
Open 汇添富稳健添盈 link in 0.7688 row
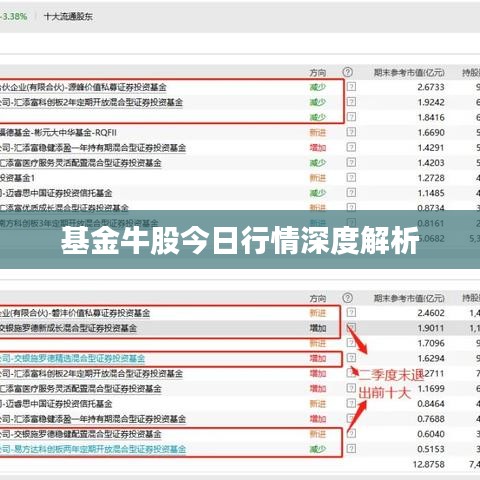click(x=93, y=419)
